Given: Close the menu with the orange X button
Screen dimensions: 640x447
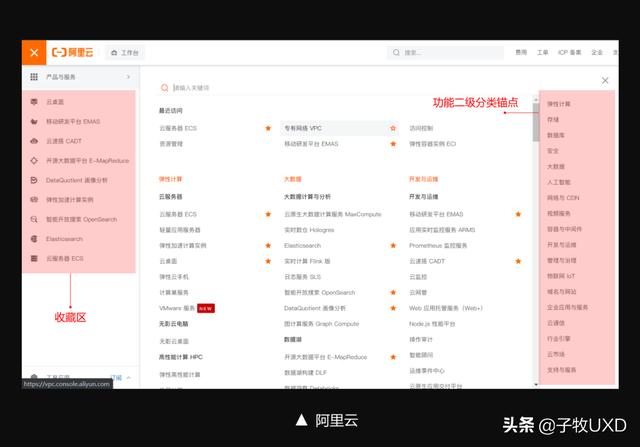Looking at the screenshot, I should (x=34, y=53).
